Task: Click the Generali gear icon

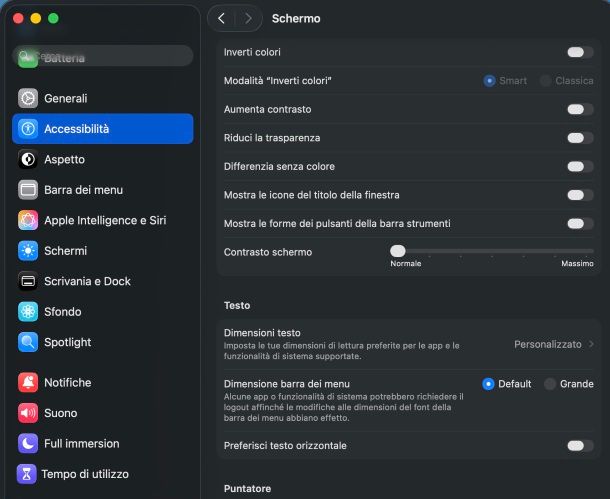Action: [x=28, y=98]
